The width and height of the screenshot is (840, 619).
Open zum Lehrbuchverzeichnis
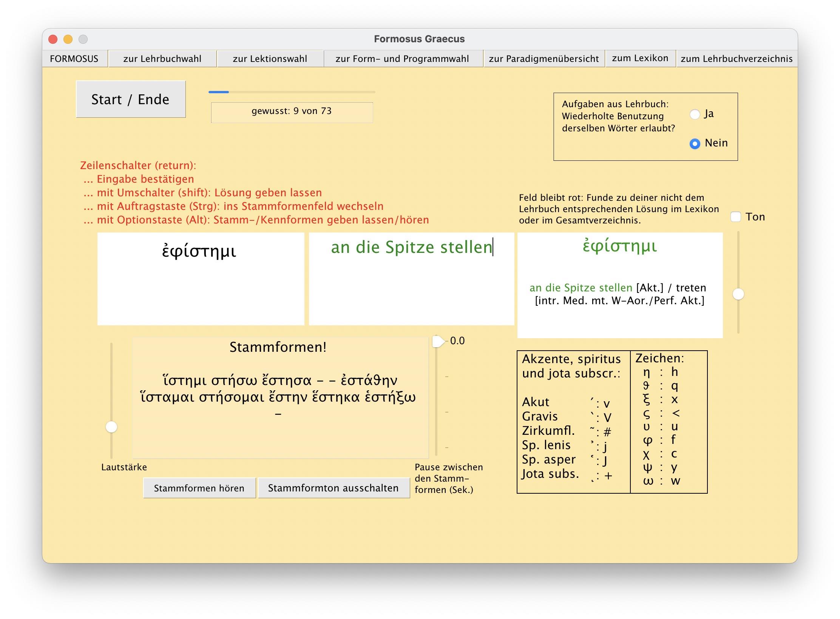pyautogui.click(x=736, y=59)
